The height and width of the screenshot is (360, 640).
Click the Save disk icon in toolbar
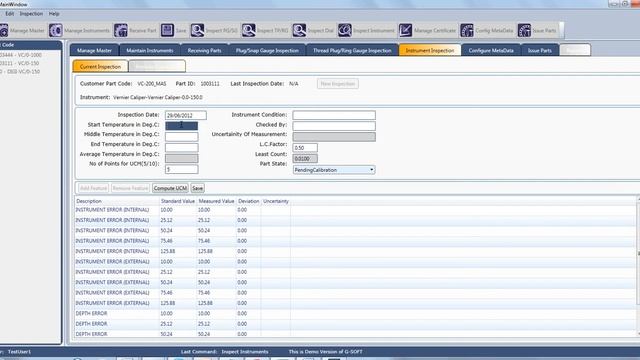[x=167, y=31]
